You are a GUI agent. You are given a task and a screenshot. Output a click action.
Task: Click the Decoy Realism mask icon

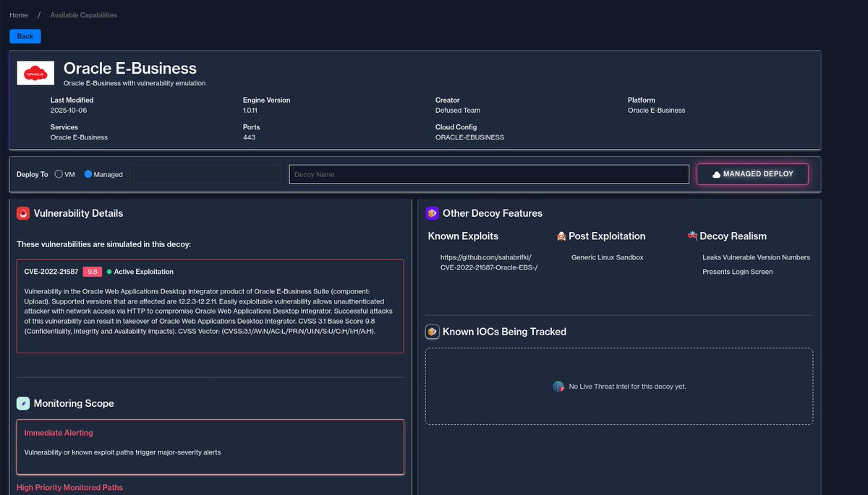pos(692,236)
